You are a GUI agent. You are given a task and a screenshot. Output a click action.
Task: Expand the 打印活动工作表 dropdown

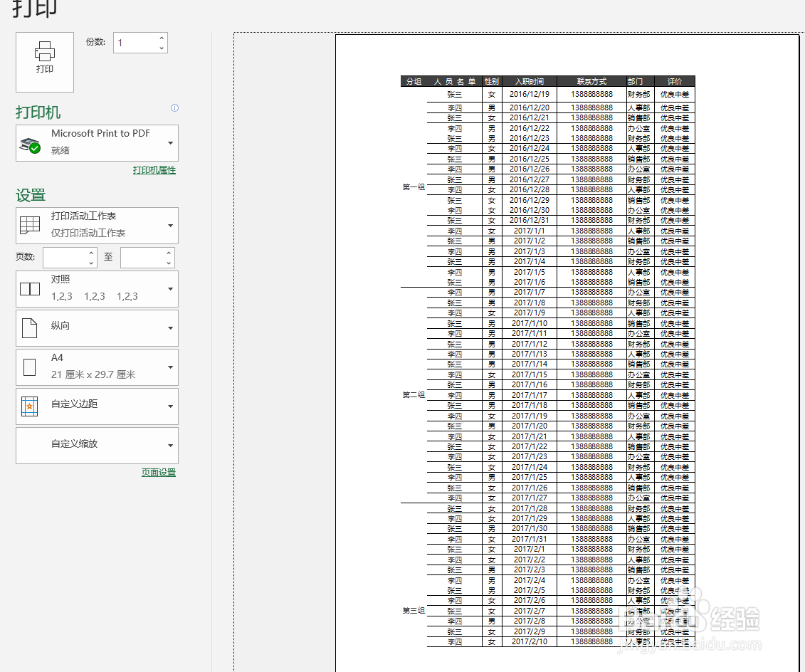click(97, 226)
